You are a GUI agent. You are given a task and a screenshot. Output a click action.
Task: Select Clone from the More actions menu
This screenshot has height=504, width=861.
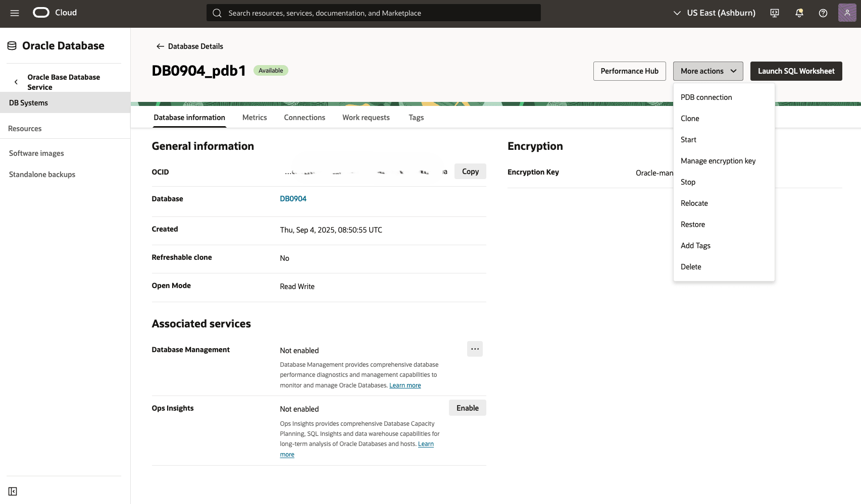pos(690,118)
